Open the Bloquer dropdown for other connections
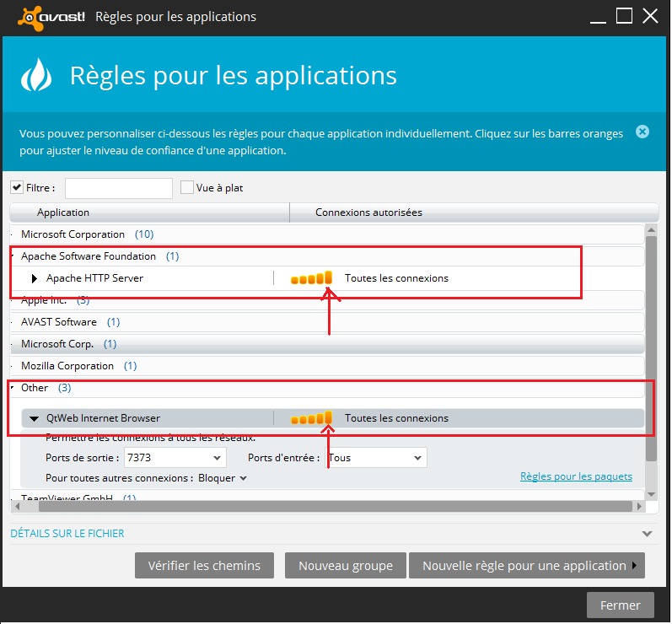The width and height of the screenshot is (672, 624). pos(223,478)
